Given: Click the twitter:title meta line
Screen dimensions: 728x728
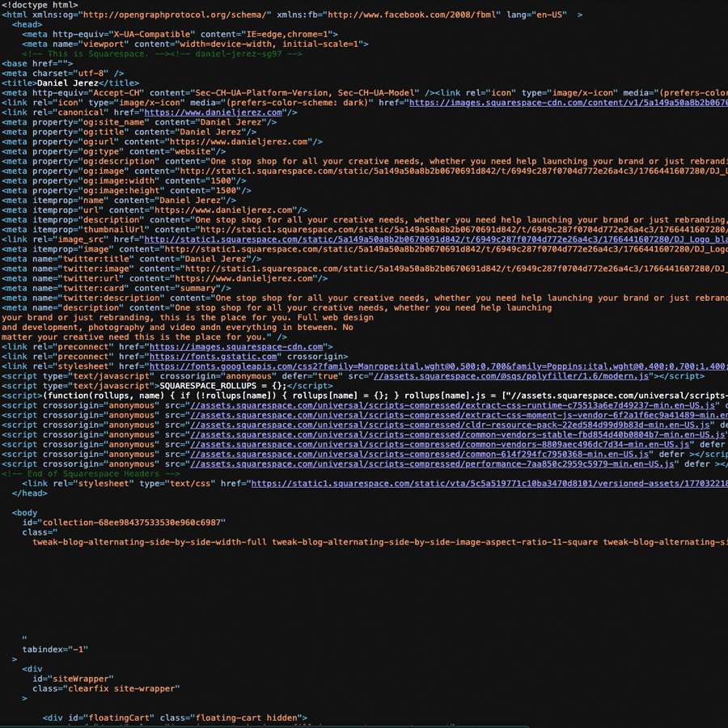Looking at the screenshot, I should 132,259.
